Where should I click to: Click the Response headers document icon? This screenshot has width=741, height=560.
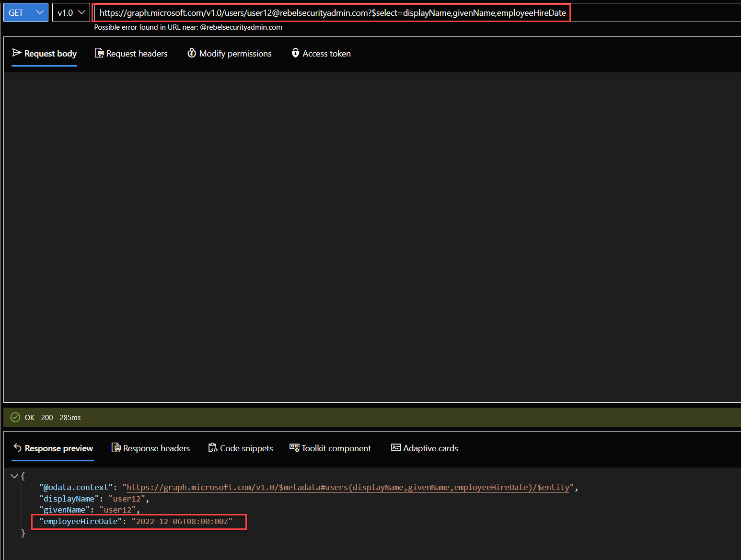coord(116,448)
